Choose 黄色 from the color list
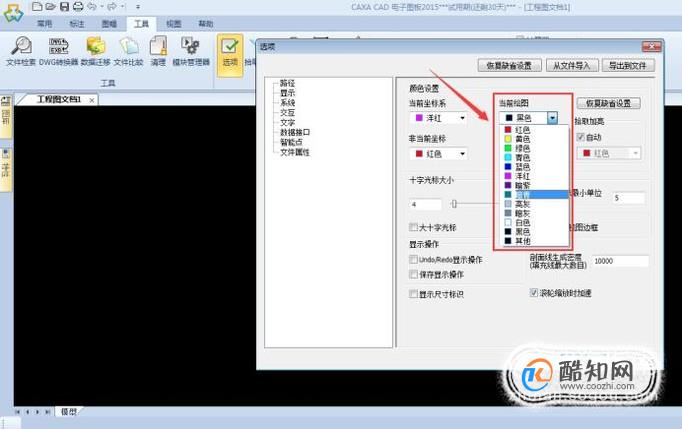682x429 pixels. pos(535,139)
